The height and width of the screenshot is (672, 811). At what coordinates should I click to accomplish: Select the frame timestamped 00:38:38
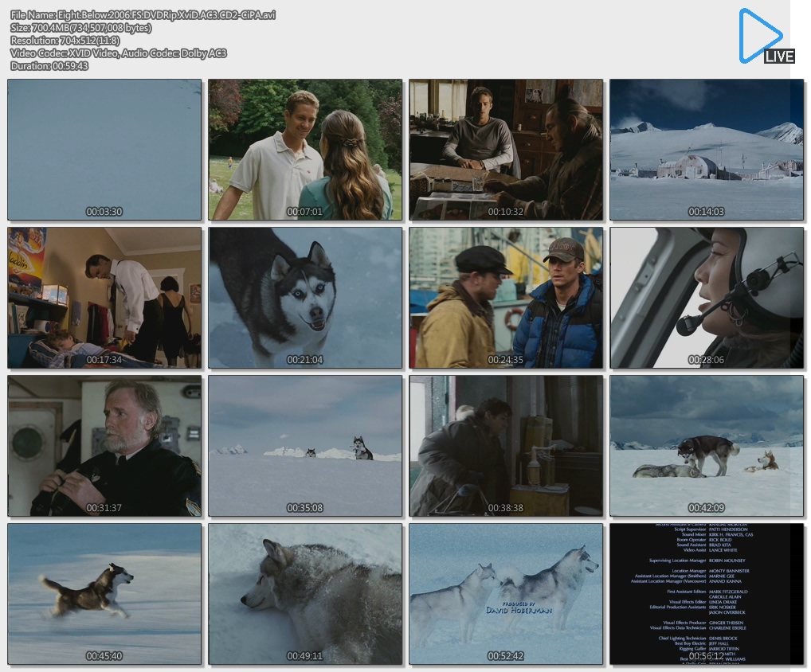[x=506, y=446]
